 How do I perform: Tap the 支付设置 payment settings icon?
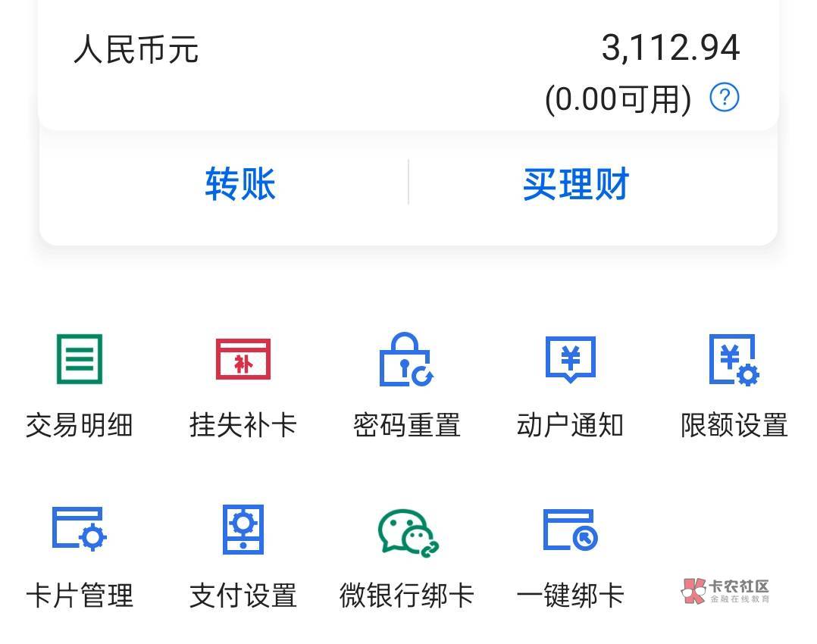243,529
